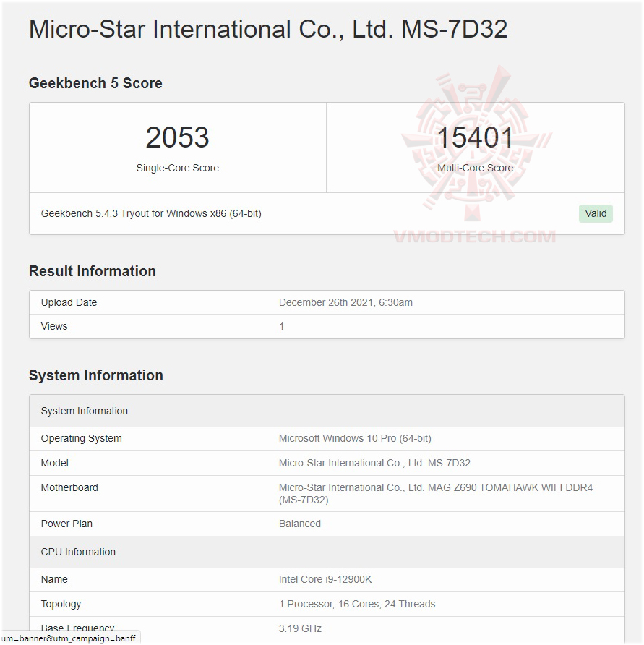The width and height of the screenshot is (644, 645).
Task: Select the date December 26th 2021, 6:30am
Action: point(345,302)
